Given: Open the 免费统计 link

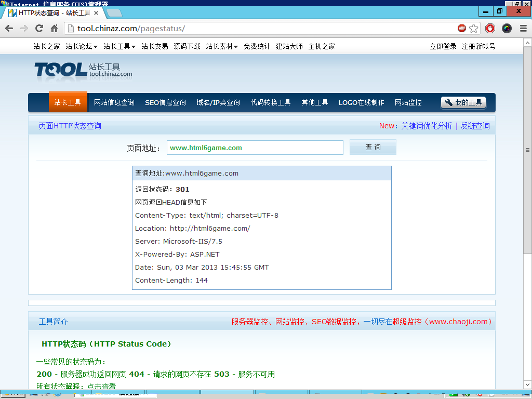Looking at the screenshot, I should (x=257, y=46).
